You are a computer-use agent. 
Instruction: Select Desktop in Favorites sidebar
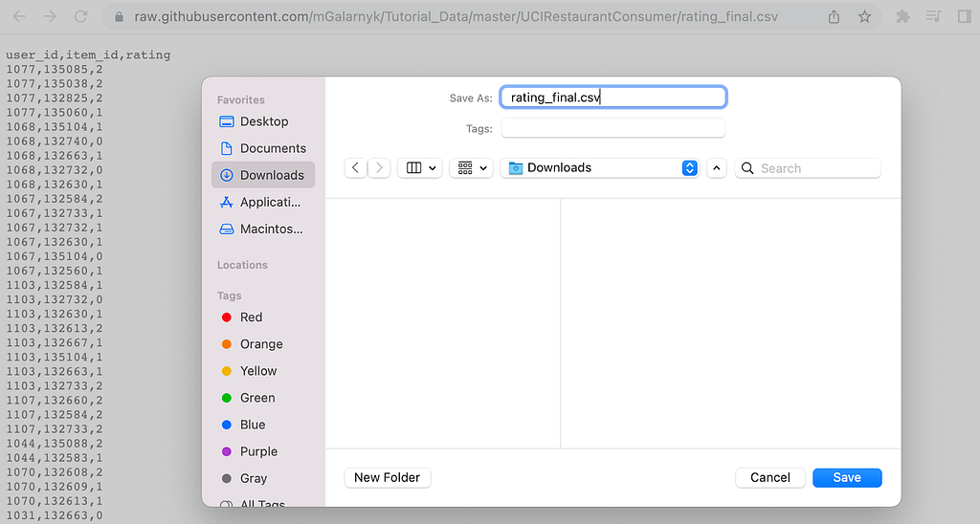(263, 121)
